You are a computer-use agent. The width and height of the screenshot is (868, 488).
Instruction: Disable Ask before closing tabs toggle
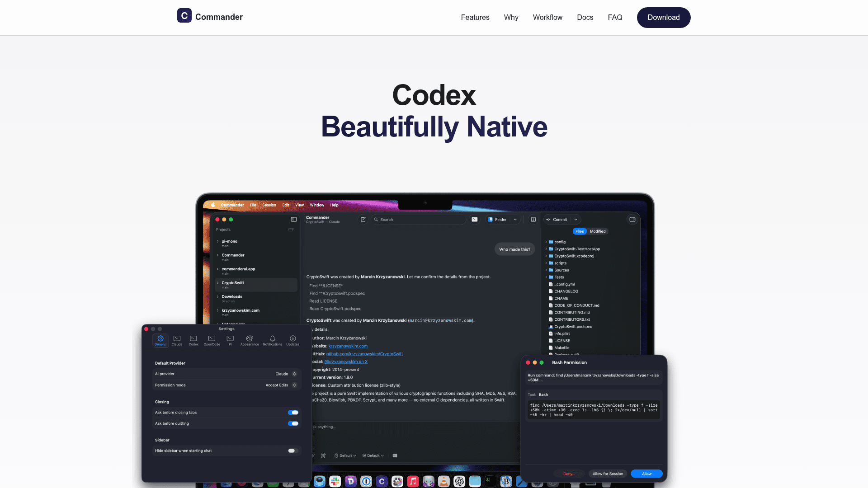[293, 413]
